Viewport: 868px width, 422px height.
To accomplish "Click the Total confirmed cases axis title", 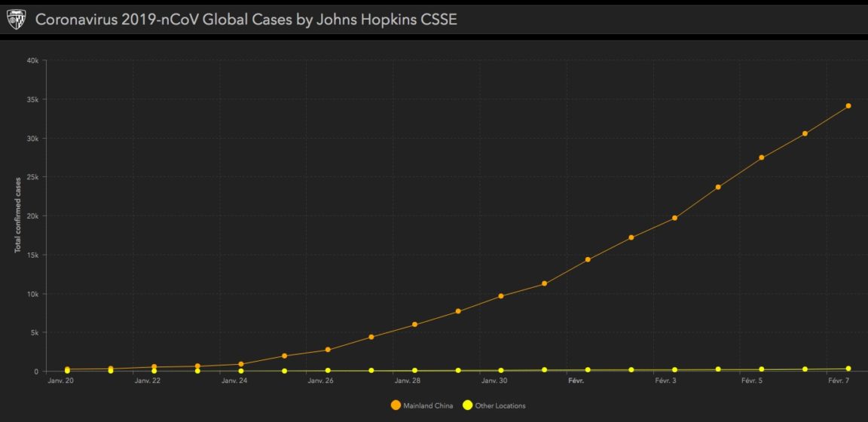I will pos(17,216).
